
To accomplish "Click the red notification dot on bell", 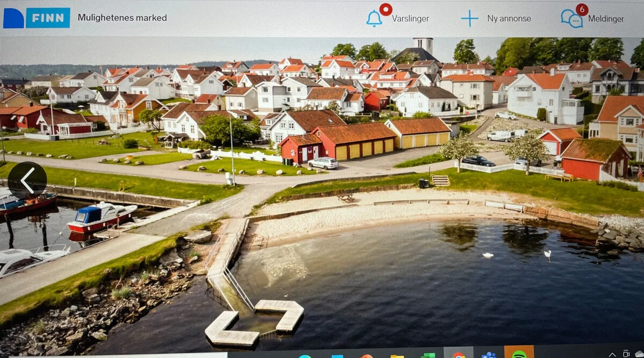I will point(386,9).
